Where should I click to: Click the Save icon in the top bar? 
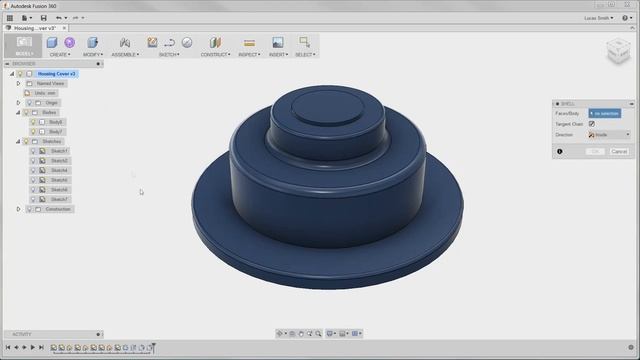(x=44, y=18)
